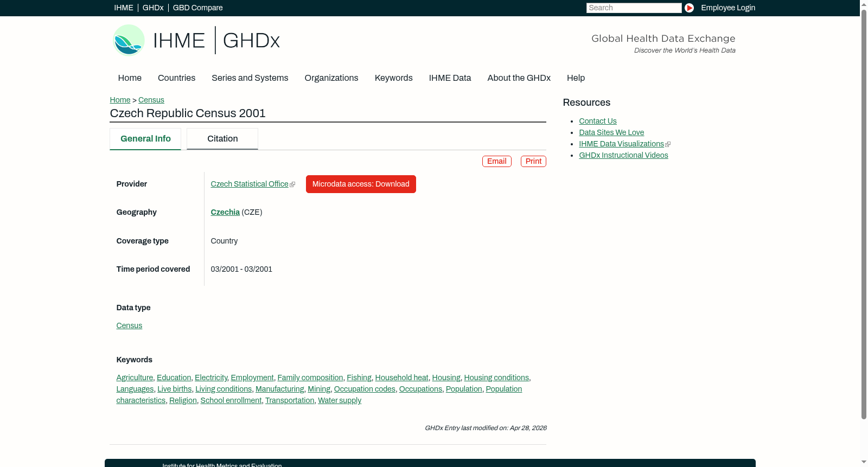Click the red search submit arrow icon
Viewport: 868px width, 467px height.
(689, 8)
